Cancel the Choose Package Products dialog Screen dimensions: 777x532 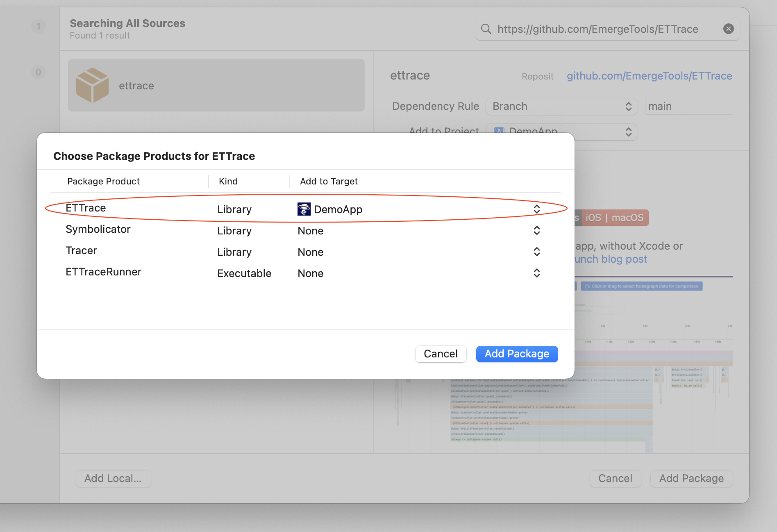point(441,354)
